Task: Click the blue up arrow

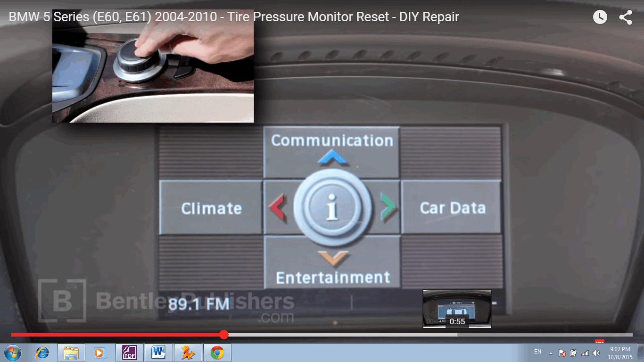Action: pos(332,157)
